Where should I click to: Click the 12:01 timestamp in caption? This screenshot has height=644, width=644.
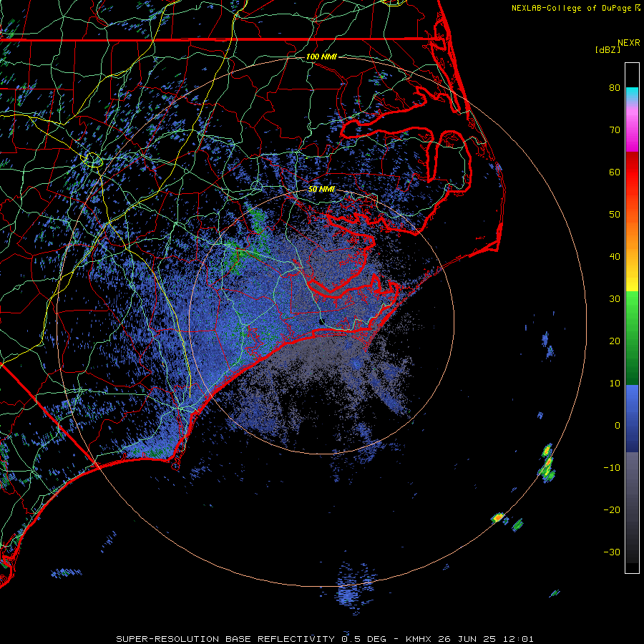(517, 639)
